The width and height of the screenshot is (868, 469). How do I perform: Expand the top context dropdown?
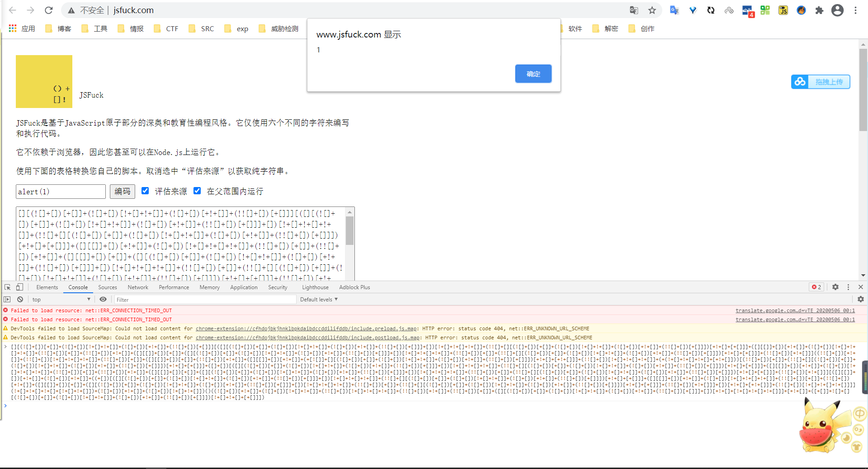click(x=61, y=299)
